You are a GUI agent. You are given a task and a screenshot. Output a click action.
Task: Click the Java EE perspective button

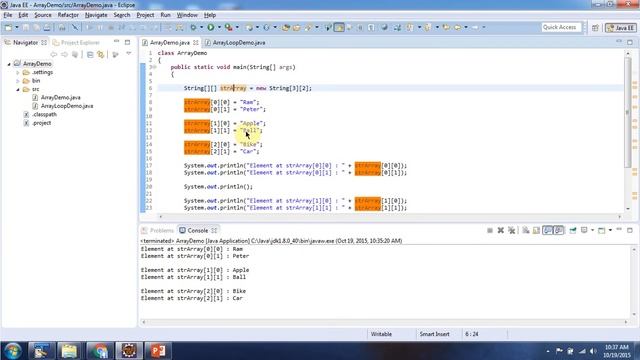click(621, 28)
